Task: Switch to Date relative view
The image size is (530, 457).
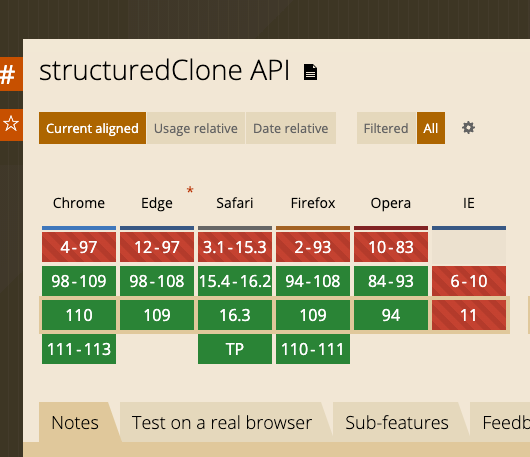Action: (291, 128)
